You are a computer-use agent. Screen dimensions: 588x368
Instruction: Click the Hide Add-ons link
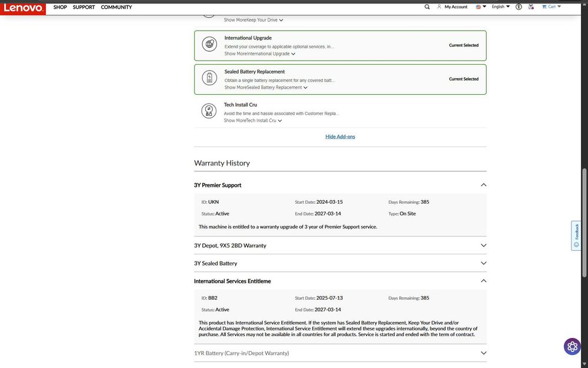click(340, 137)
